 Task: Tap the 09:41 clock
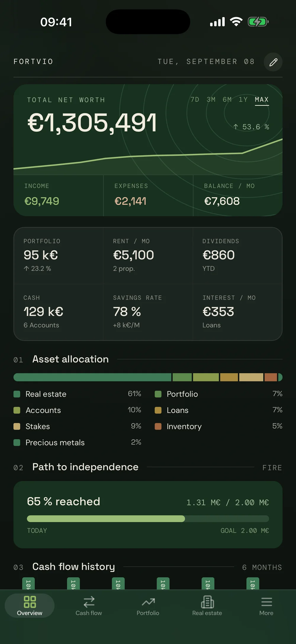click(56, 22)
